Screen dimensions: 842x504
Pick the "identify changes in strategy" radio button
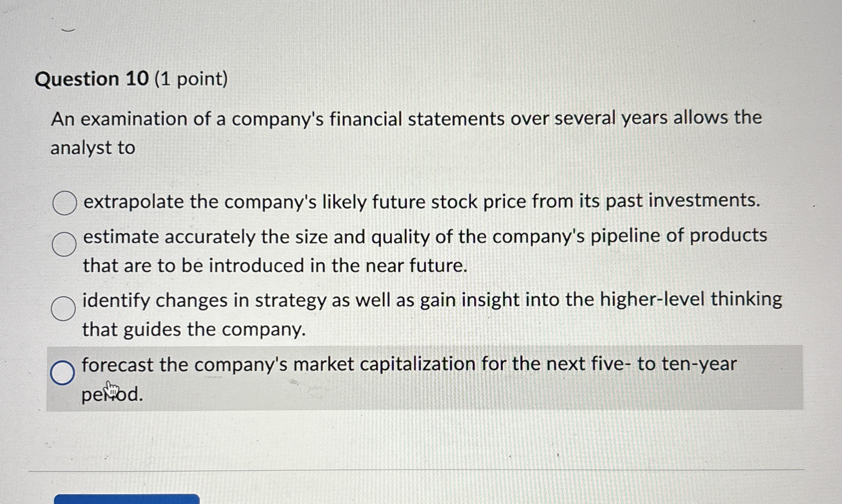click(x=63, y=308)
